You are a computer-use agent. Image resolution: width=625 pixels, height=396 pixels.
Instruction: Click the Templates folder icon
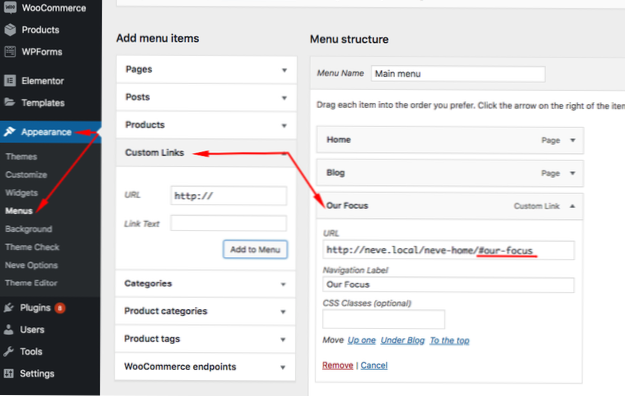coord(10,102)
